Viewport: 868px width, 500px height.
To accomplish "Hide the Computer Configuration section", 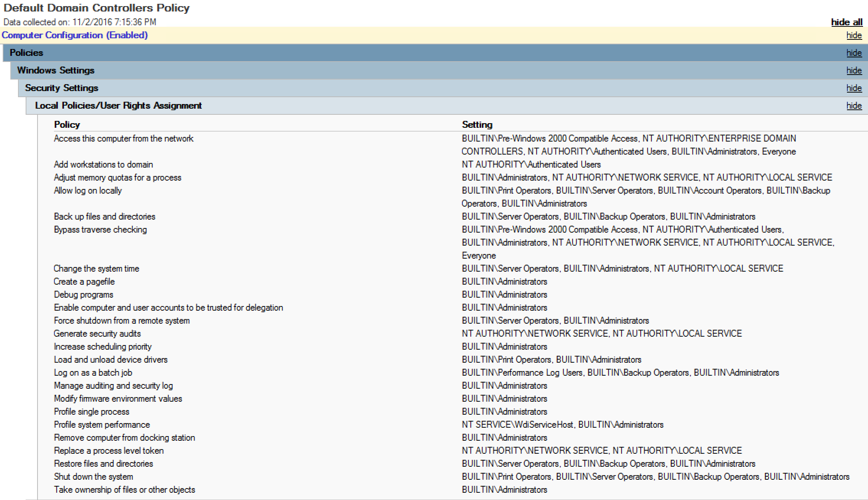I will pos(853,35).
